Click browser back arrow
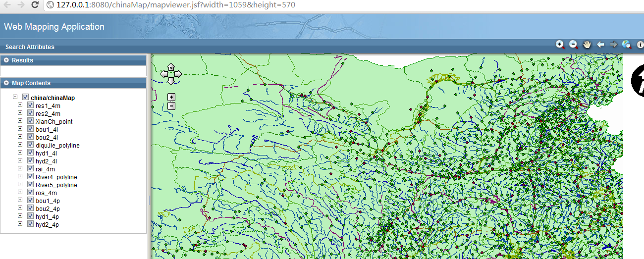Screen dimensions: 644x259 tap(7, 5)
